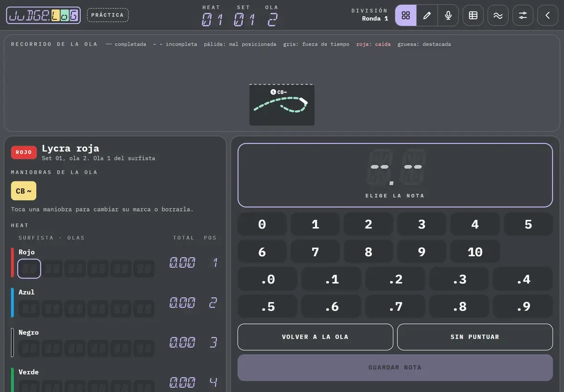Click the Verde surfer name
Screen dimensions: 564x392
(x=28, y=372)
